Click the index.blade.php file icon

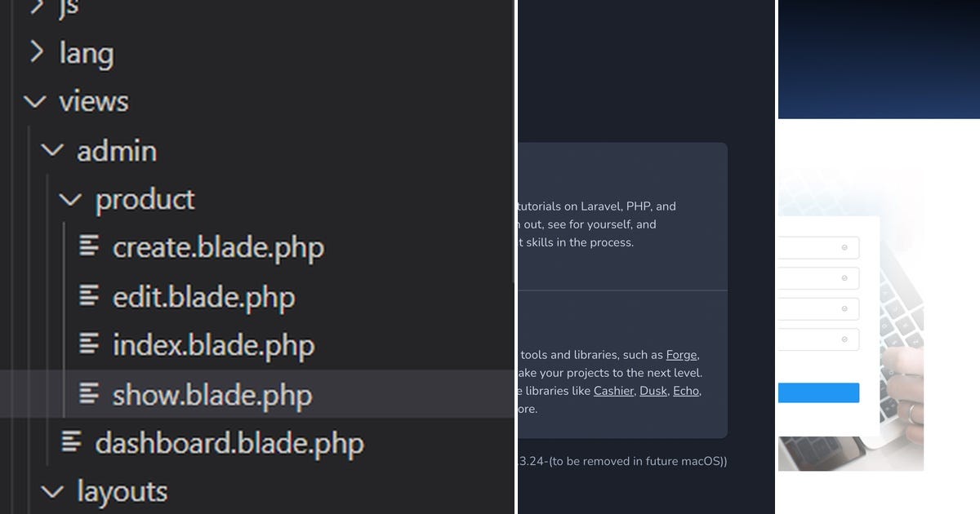[x=88, y=345]
